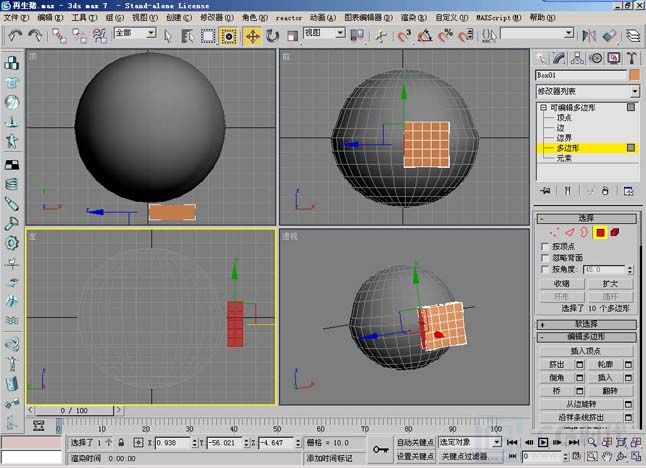The width and height of the screenshot is (646, 468).
Task: Click the Undo arrow in the toolbar
Action: (x=15, y=36)
